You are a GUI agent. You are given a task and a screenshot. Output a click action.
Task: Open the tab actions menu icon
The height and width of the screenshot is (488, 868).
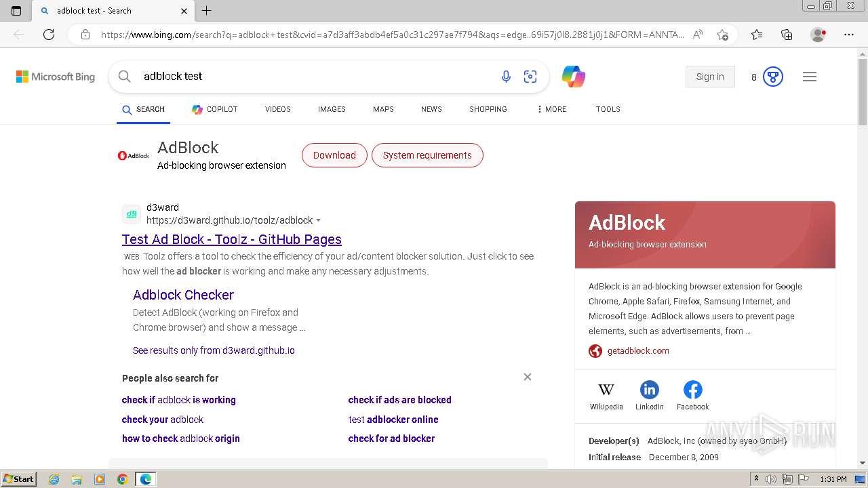pyautogui.click(x=16, y=11)
